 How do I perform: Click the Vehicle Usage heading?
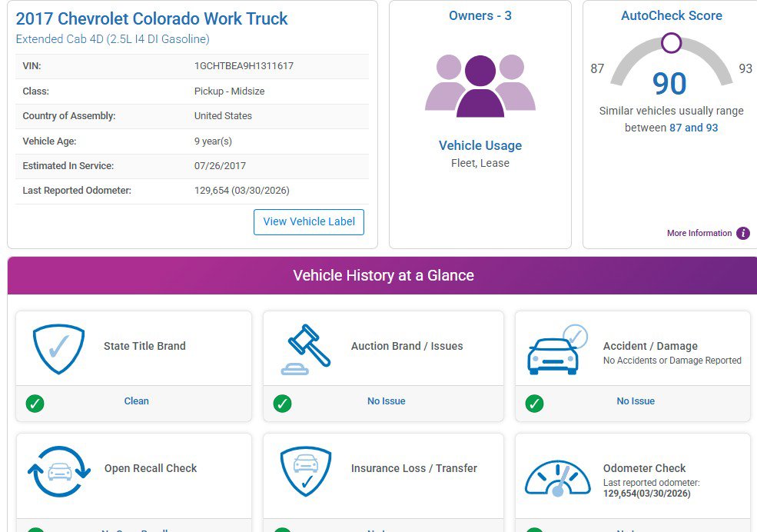tap(480, 145)
